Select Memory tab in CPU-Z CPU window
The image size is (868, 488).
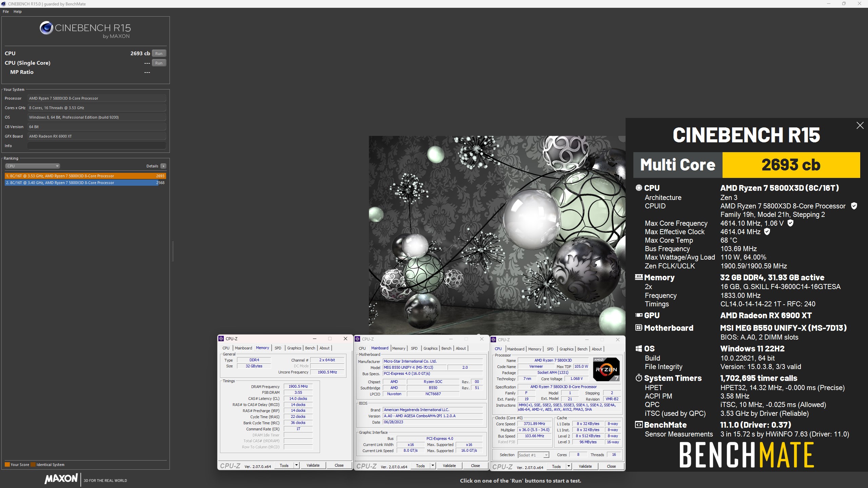pyautogui.click(x=535, y=349)
